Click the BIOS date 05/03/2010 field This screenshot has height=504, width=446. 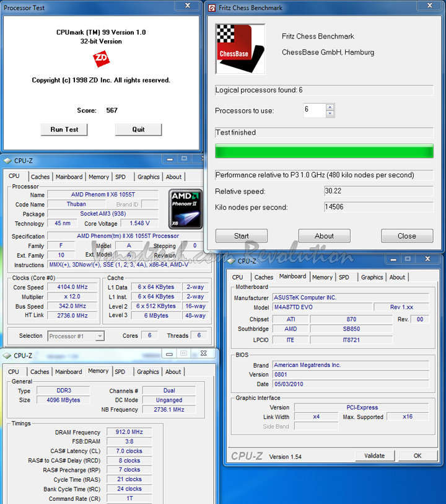point(351,384)
